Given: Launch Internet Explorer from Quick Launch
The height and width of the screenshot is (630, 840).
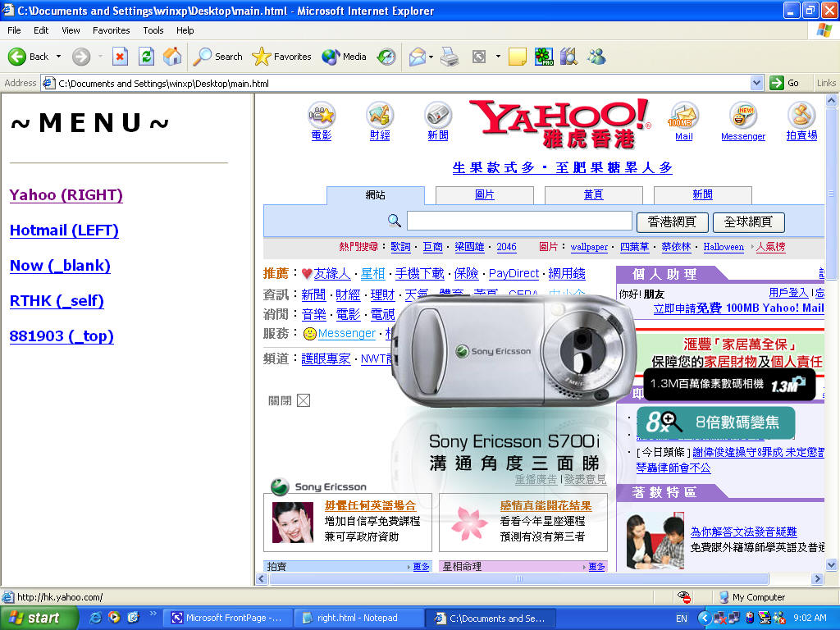Looking at the screenshot, I should click(96, 618).
